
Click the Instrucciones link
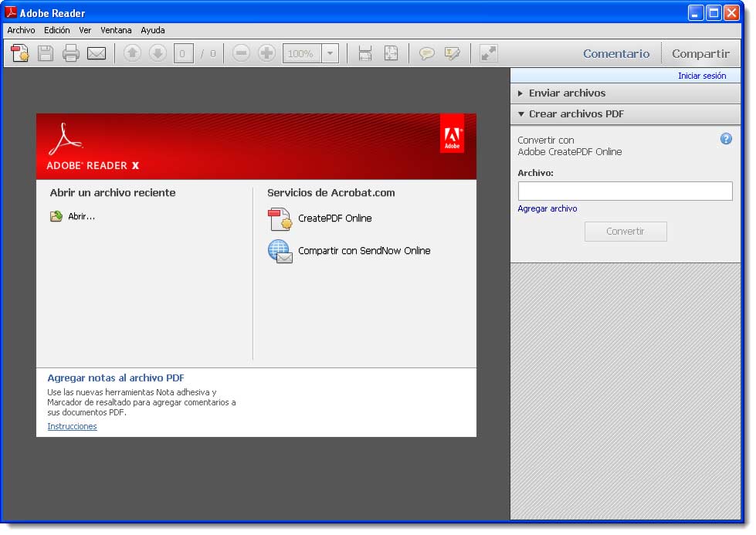[72, 427]
